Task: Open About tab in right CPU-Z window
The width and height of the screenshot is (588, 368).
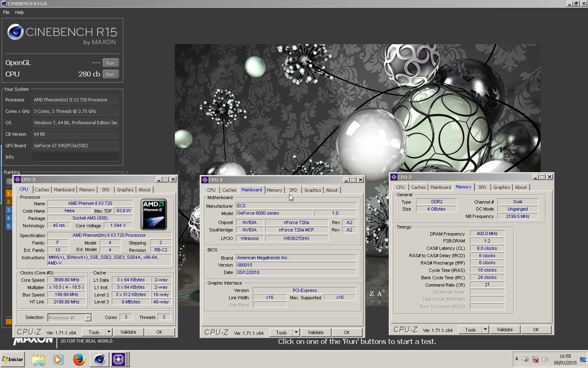Action: click(x=521, y=187)
